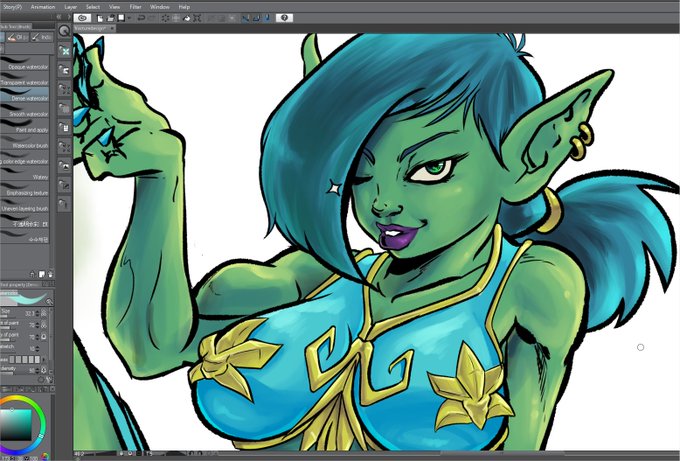Choose the Dense watercolor brush

pyautogui.click(x=24, y=95)
